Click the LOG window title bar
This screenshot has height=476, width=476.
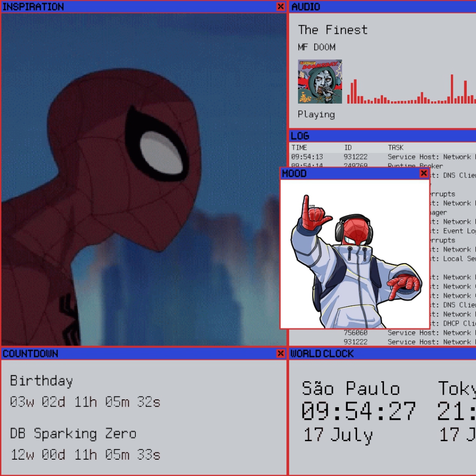pyautogui.click(x=383, y=136)
